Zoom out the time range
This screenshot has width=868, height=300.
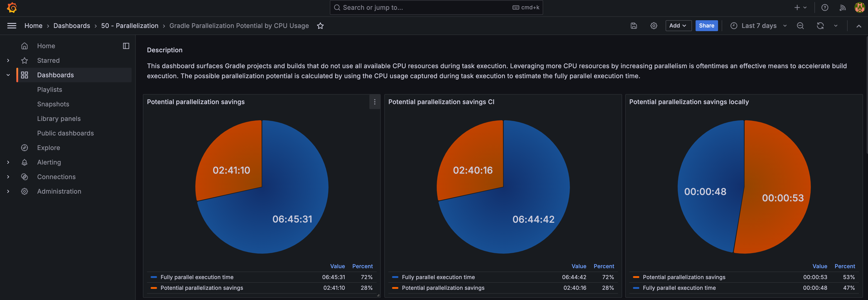click(800, 26)
